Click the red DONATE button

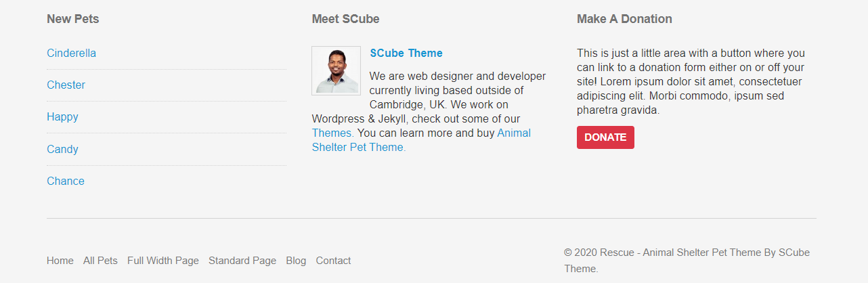click(605, 137)
